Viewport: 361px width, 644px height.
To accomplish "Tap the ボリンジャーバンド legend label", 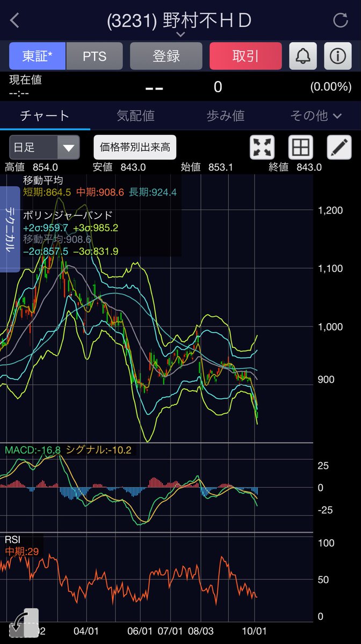I will pyautogui.click(x=68, y=215).
